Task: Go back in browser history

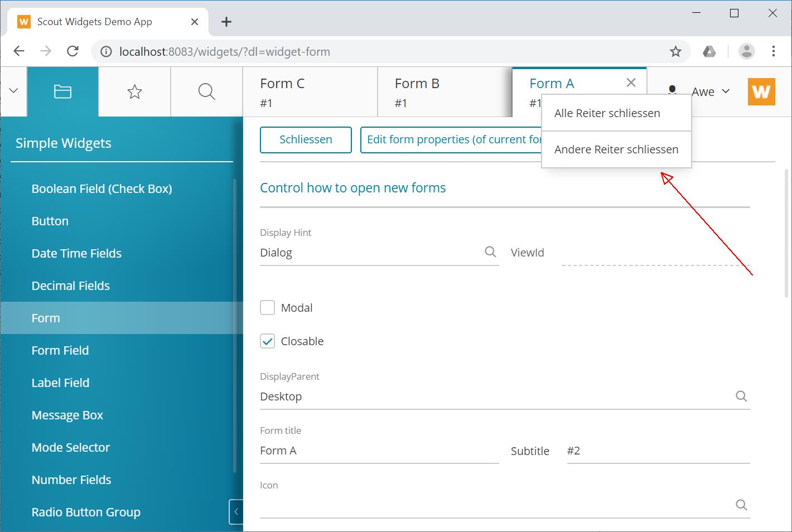Action: coord(19,51)
